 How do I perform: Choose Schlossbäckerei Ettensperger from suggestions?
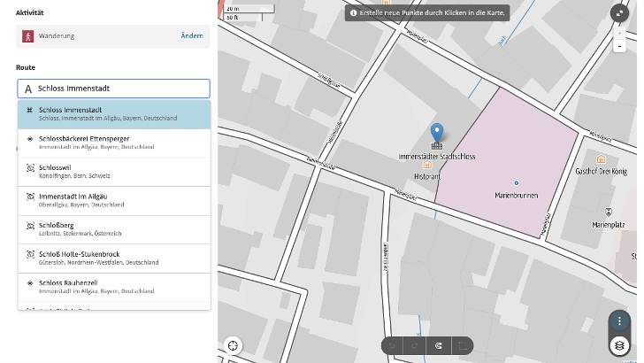click(113, 143)
